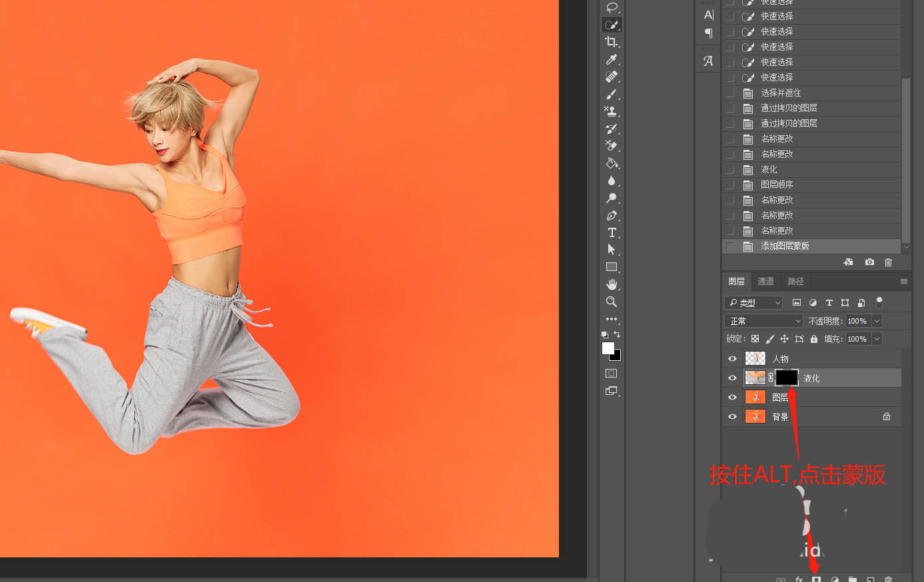Image resolution: width=924 pixels, height=582 pixels.
Task: Set history brush source at 图层顺序 state
Action: (x=730, y=184)
